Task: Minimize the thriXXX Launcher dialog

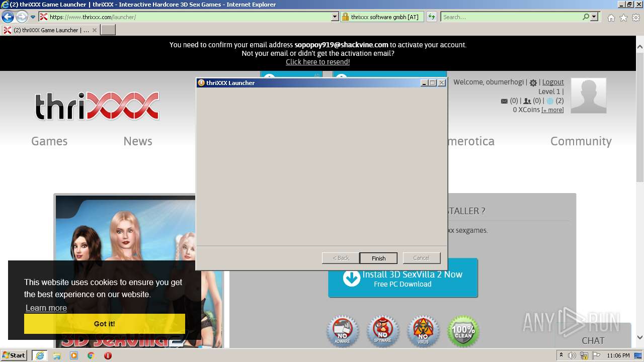Action: [x=424, y=83]
